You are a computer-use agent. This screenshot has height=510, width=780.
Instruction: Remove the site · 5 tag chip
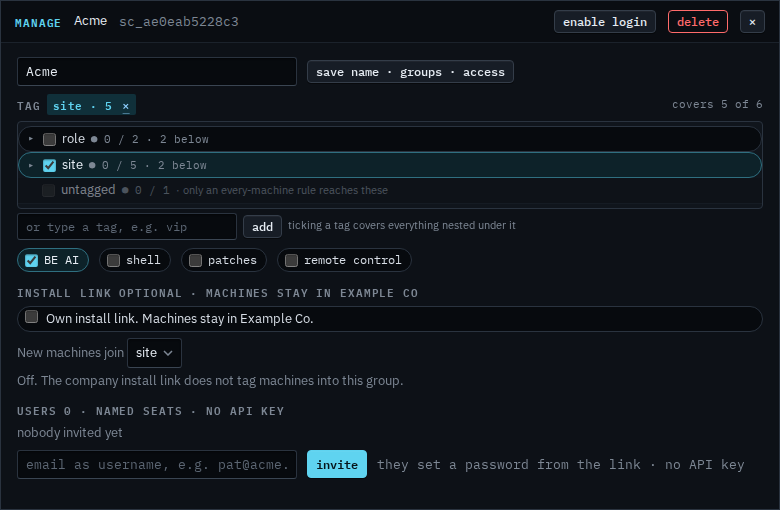(126, 106)
